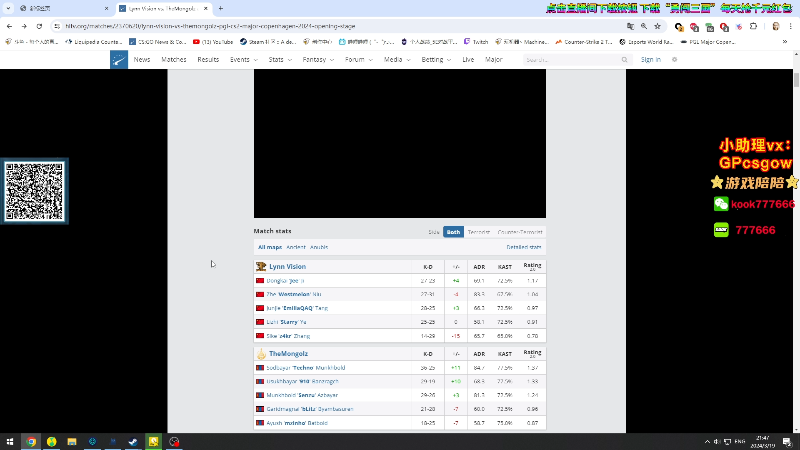800x450 pixels.
Task: Click the volume icon in system tray
Action: point(717,442)
